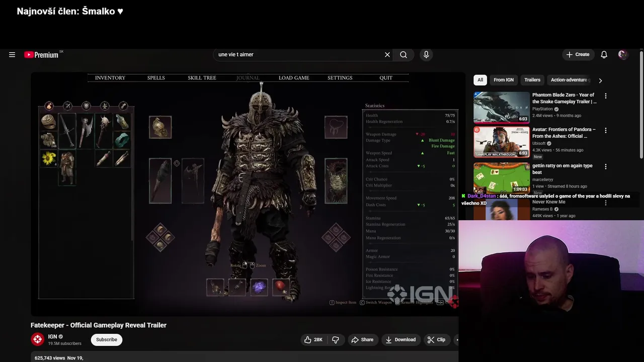Click the equipped club weapon slot
This screenshot has height=362, width=644.
(x=160, y=181)
